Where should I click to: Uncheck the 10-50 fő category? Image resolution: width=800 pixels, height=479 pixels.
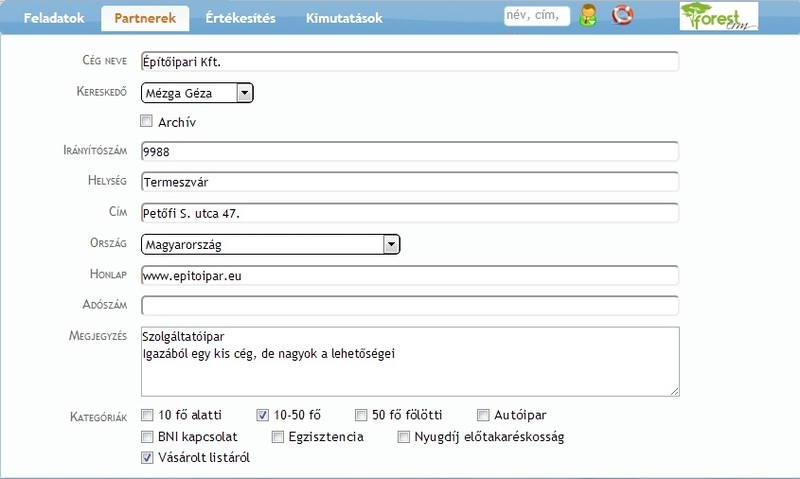pyautogui.click(x=263, y=415)
